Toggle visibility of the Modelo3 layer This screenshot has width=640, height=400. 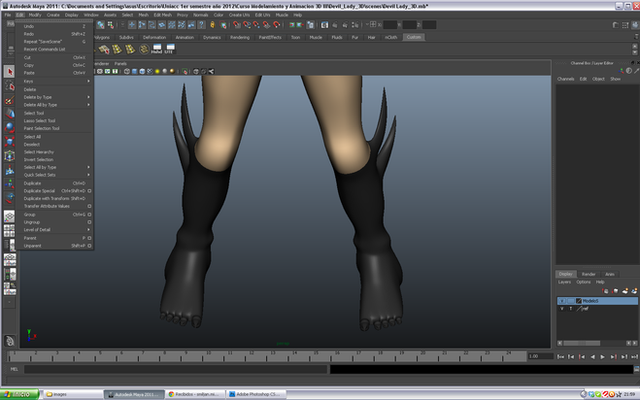[x=561, y=300]
